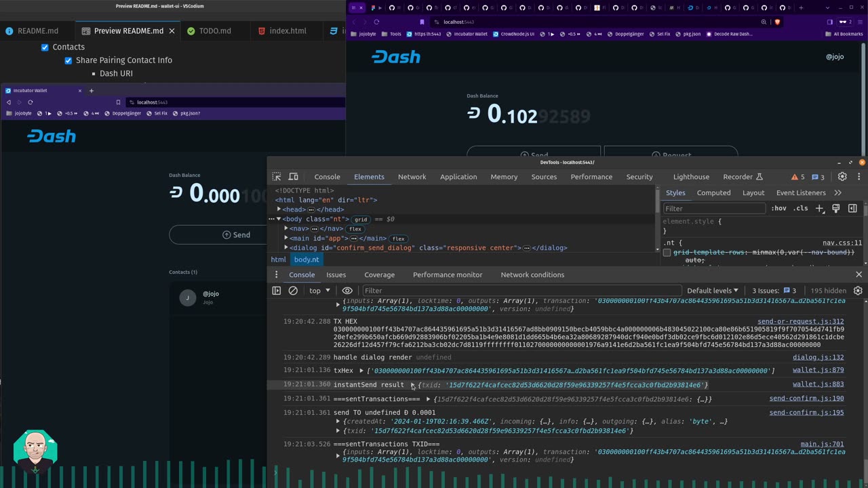
Task: Create live expression eye icon
Action: tap(347, 291)
